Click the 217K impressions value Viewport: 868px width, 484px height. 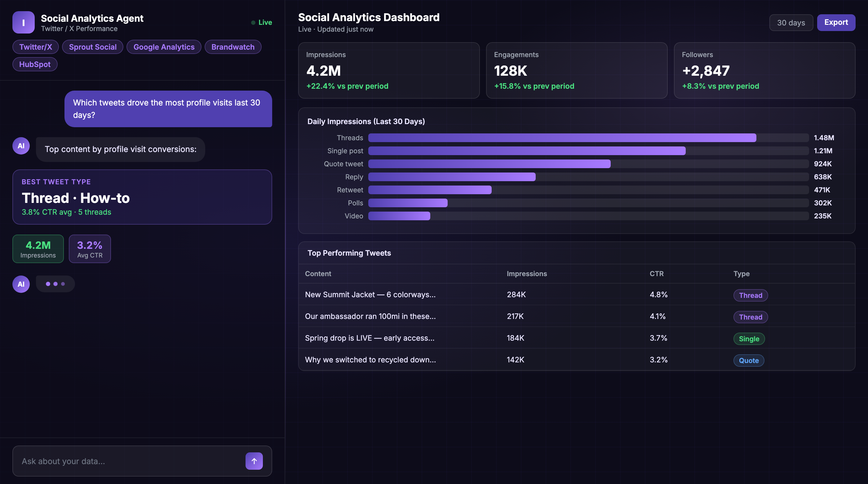click(x=515, y=316)
